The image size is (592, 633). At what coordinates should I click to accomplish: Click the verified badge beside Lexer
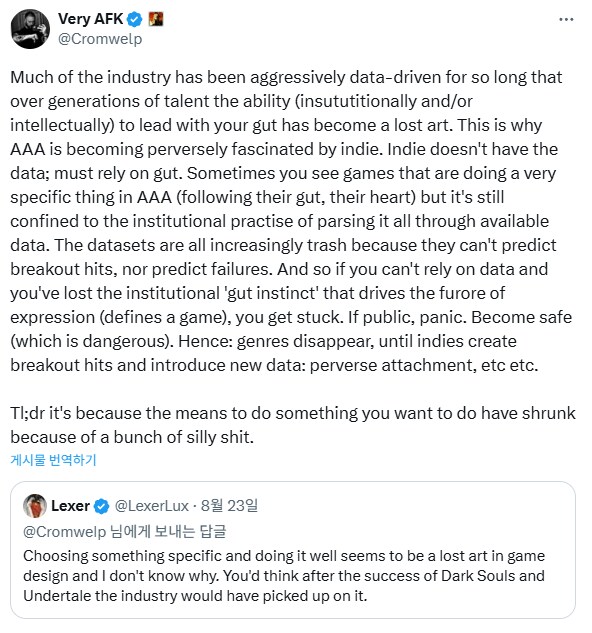(x=101, y=506)
